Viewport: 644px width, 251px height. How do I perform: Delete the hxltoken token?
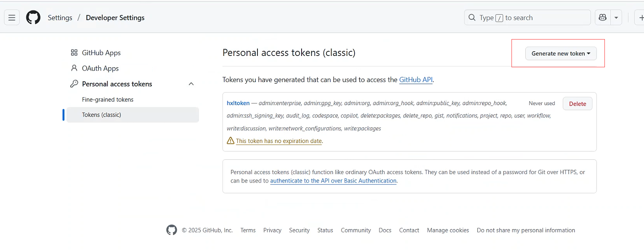click(x=577, y=104)
